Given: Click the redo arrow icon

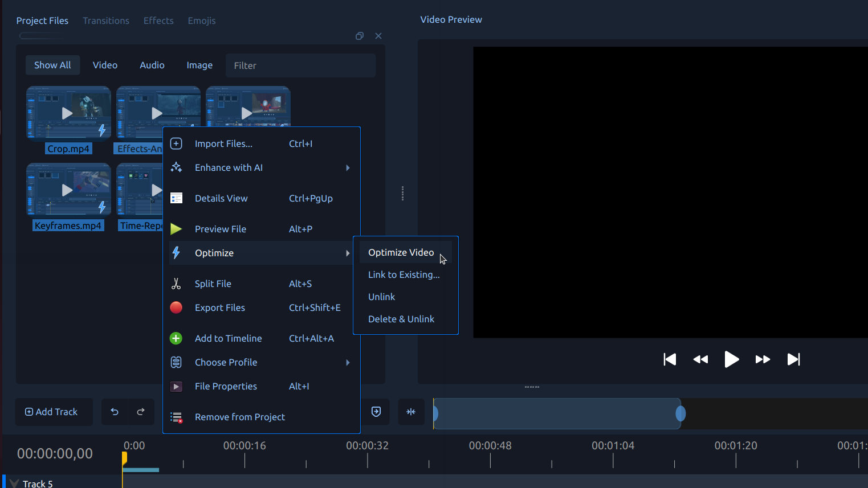Looking at the screenshot, I should (x=140, y=412).
